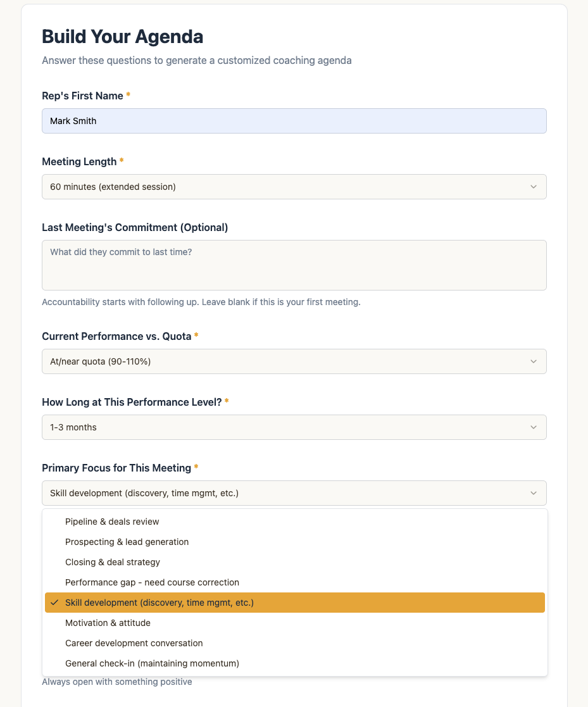Choose Prospecting & lead generation option

pos(127,542)
